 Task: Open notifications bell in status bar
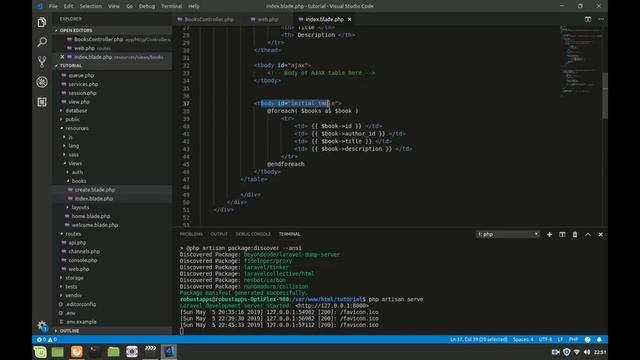[599, 340]
